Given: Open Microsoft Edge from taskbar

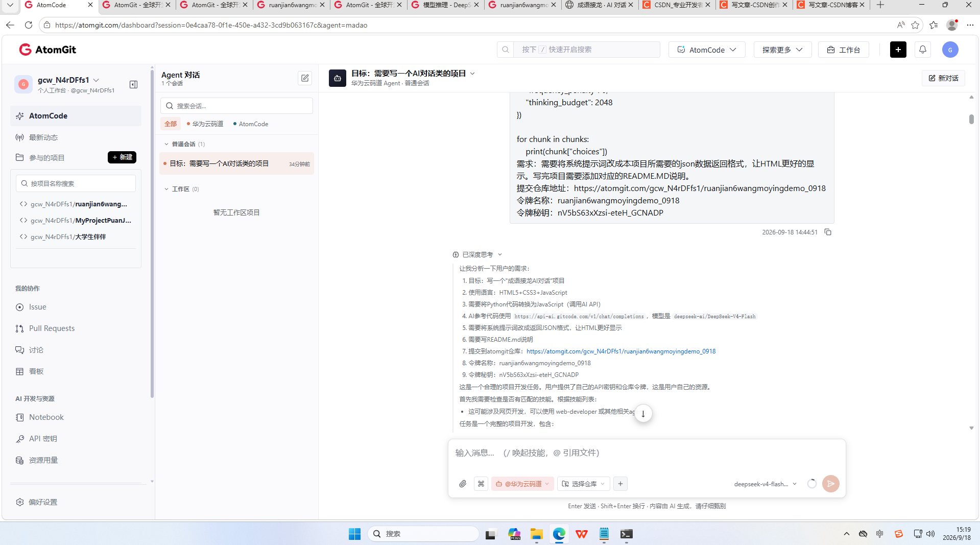Looking at the screenshot, I should pyautogui.click(x=559, y=534).
